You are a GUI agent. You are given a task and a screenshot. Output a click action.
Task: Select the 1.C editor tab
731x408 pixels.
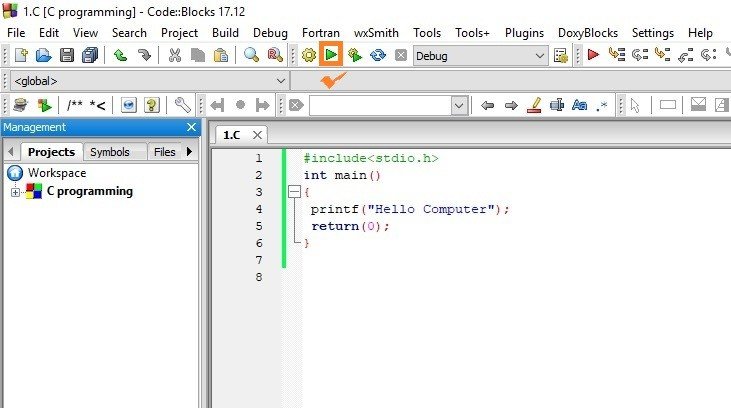click(x=232, y=135)
